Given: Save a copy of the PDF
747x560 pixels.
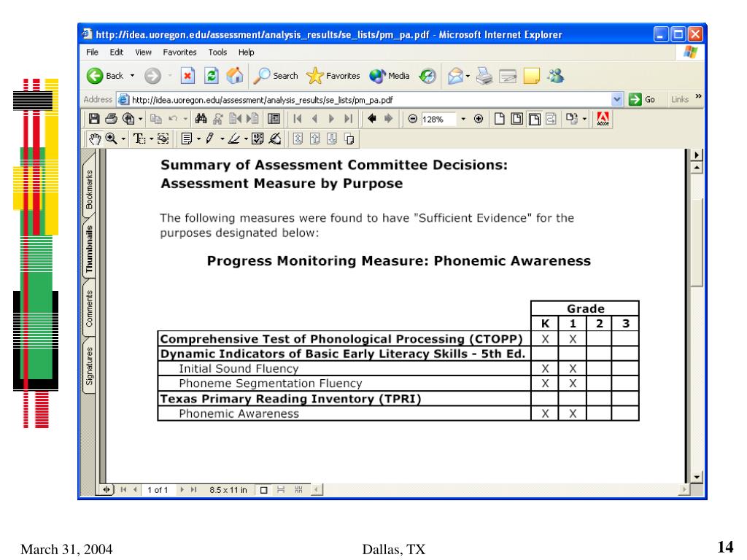Looking at the screenshot, I should 94,119.
